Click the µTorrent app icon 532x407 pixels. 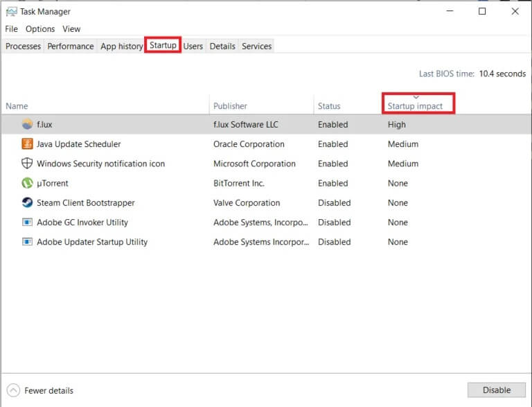pyautogui.click(x=27, y=183)
